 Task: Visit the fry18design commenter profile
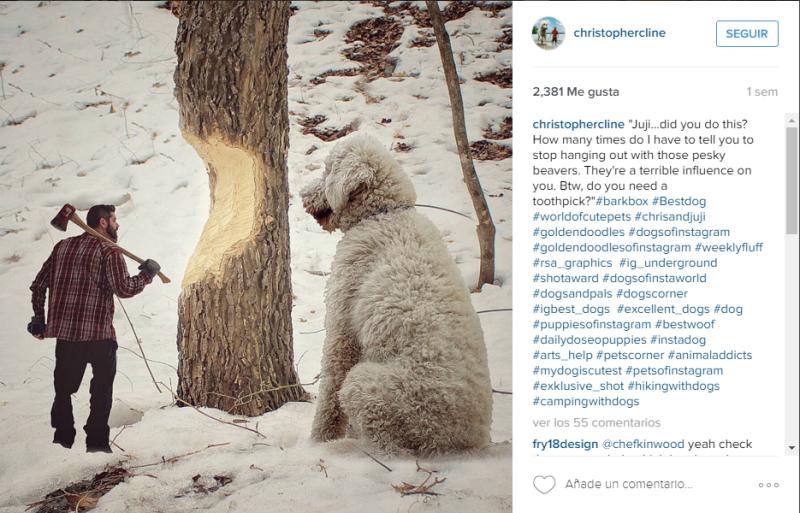565,444
